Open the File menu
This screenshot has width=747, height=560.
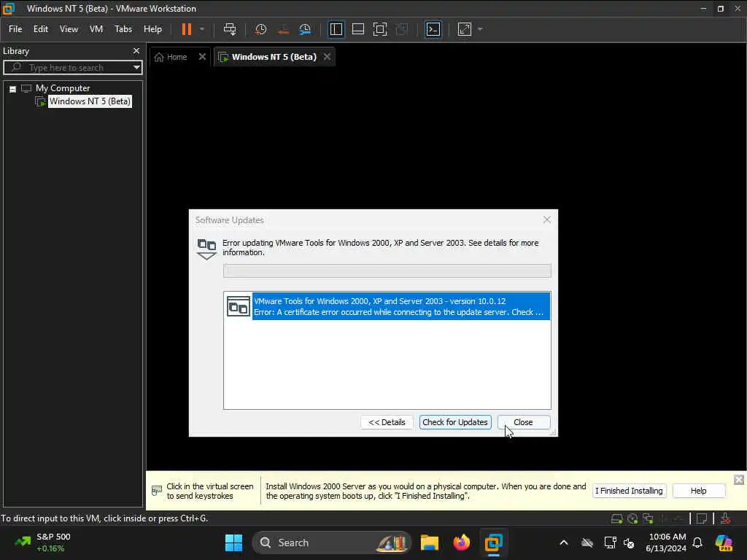[x=15, y=29]
